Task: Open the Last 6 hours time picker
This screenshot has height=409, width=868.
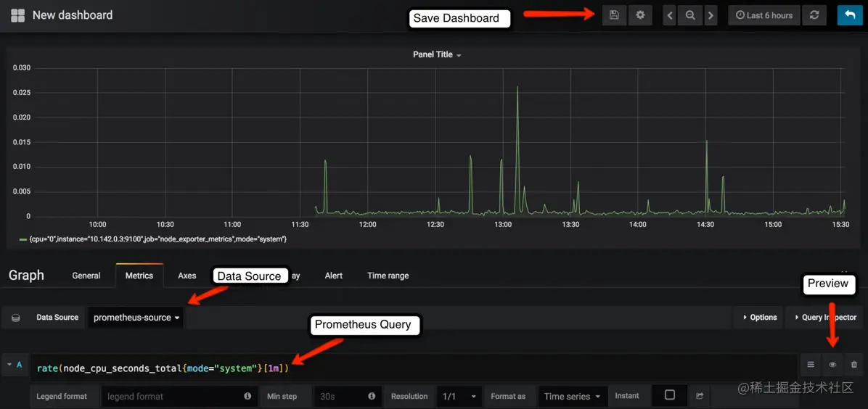Action: click(764, 15)
